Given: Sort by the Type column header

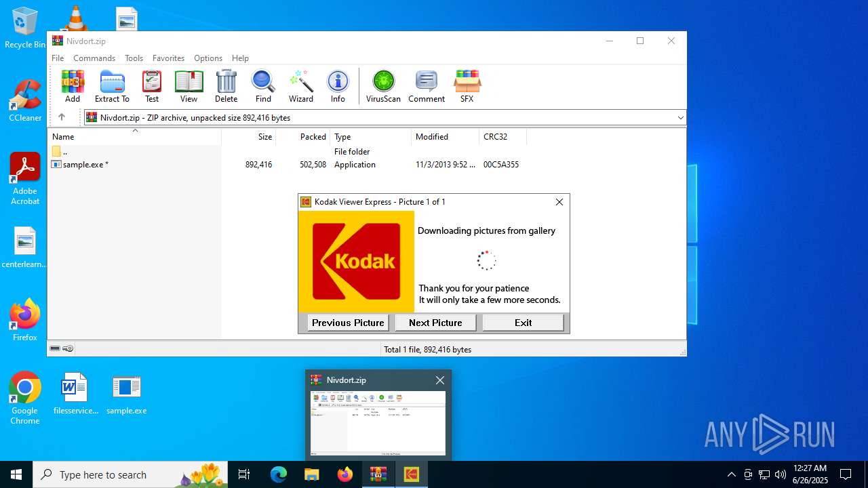Looking at the screenshot, I should pyautogui.click(x=371, y=137).
